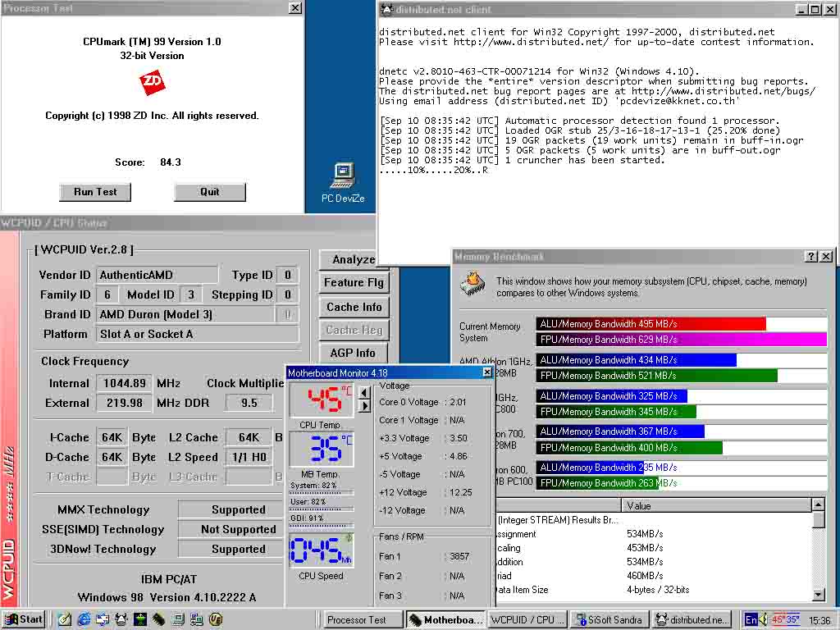Screen dimensions: 840x630
Task: Click the CPU Speed 045 display
Action: 322,550
